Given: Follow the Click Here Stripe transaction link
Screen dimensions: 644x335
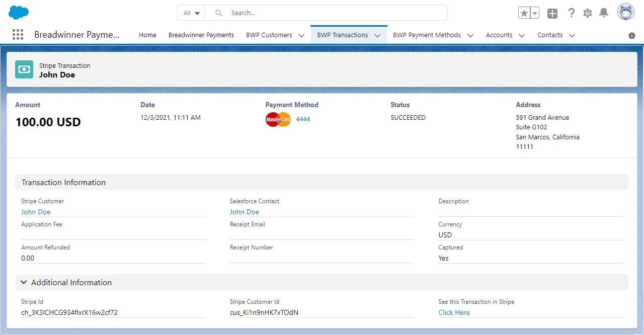Looking at the screenshot, I should click(x=454, y=312).
